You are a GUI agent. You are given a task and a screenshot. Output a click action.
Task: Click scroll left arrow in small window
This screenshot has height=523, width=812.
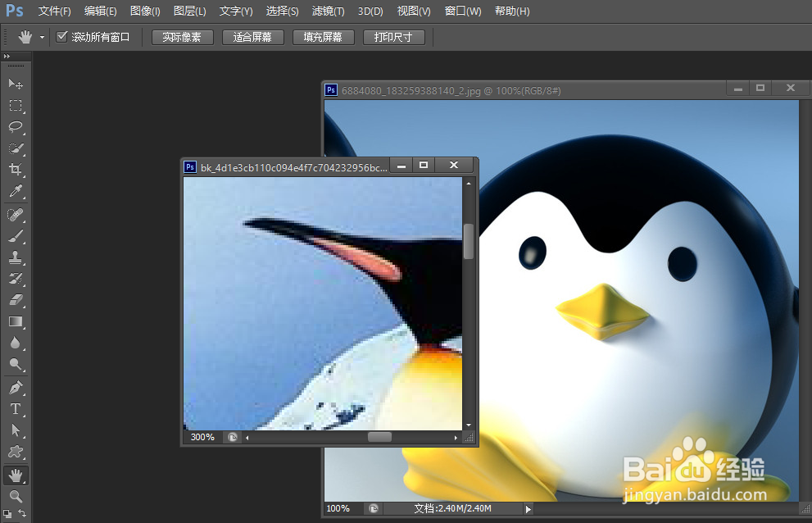pyautogui.click(x=247, y=438)
